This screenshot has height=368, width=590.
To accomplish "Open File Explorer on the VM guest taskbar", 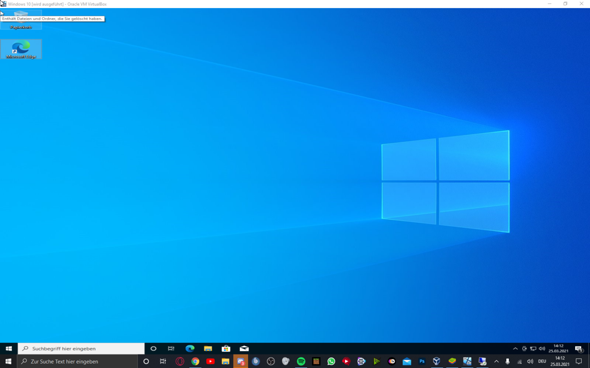I will pos(208,348).
